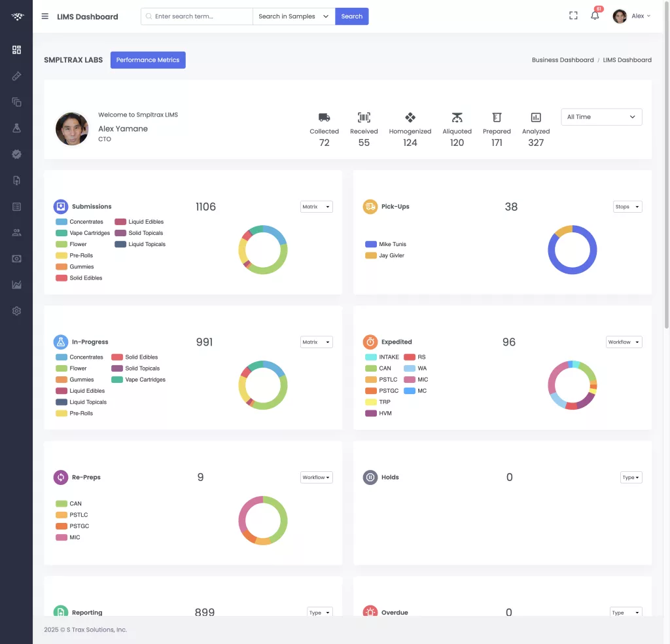The image size is (670, 644).
Task: Click the Pick-Ups truck card icon
Action: pyautogui.click(x=370, y=207)
